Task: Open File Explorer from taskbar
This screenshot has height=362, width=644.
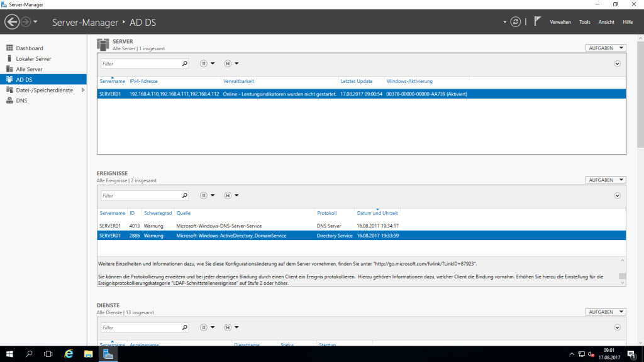Action: pyautogui.click(x=88, y=354)
